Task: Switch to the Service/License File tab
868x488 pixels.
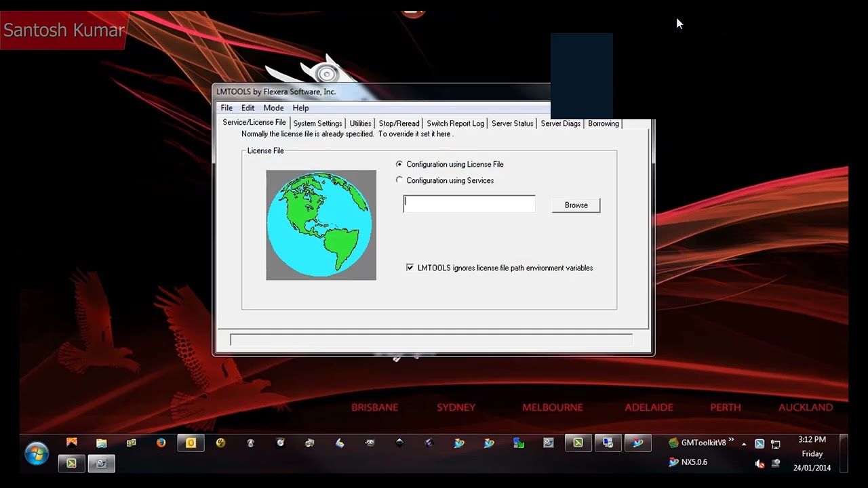Action: [254, 123]
